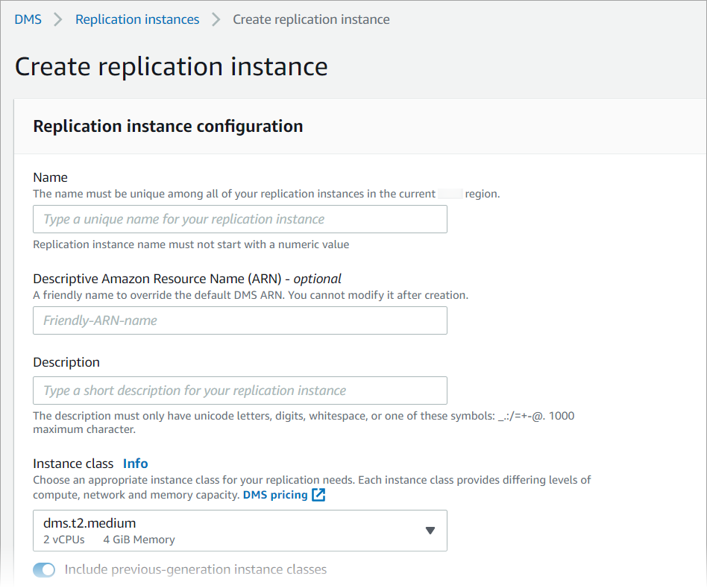Go to the DMS breadcrumb link
707x588 pixels.
28,19
